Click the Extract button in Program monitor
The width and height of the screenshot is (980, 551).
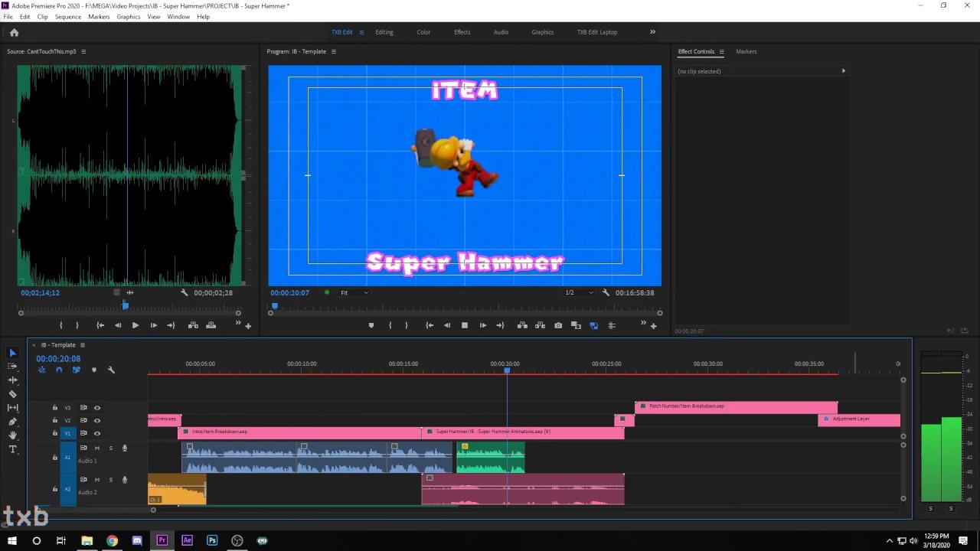tap(540, 325)
